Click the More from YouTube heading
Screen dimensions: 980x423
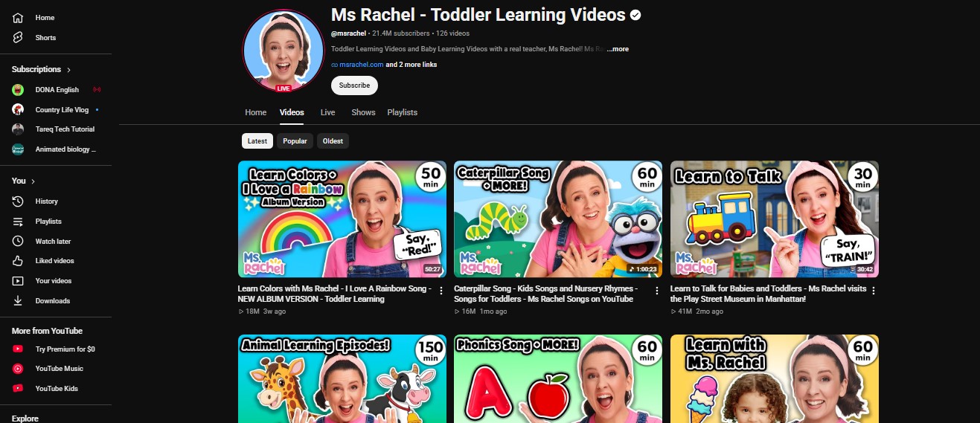(x=47, y=331)
